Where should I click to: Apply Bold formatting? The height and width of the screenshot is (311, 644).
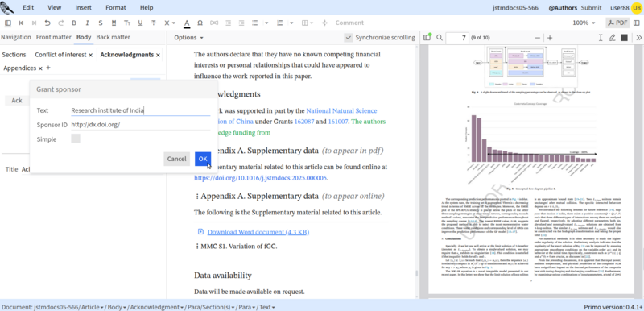[x=74, y=23]
